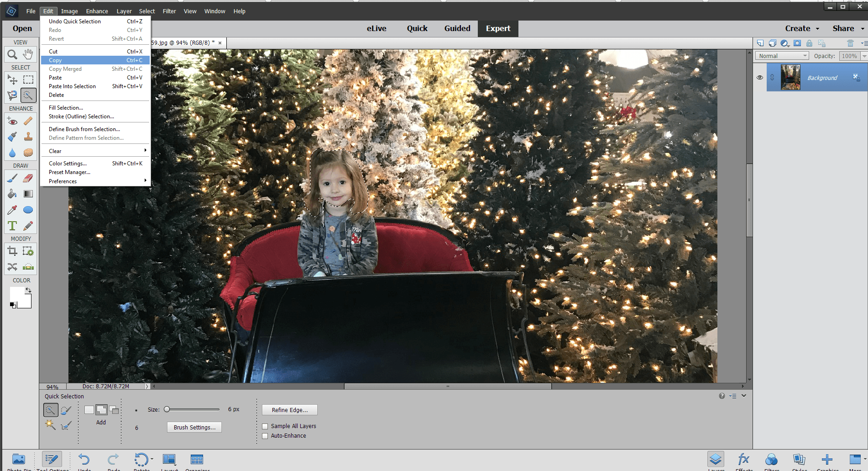Screen dimensions: 868x471
Task: Click the Refine Edge... button
Action: click(x=290, y=410)
